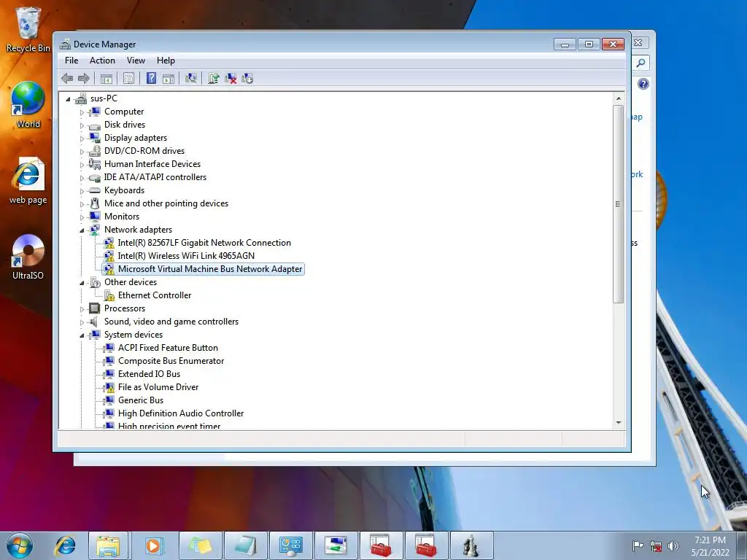Click the scrollbar down arrow in device list
The height and width of the screenshot is (560, 747).
[x=619, y=423]
